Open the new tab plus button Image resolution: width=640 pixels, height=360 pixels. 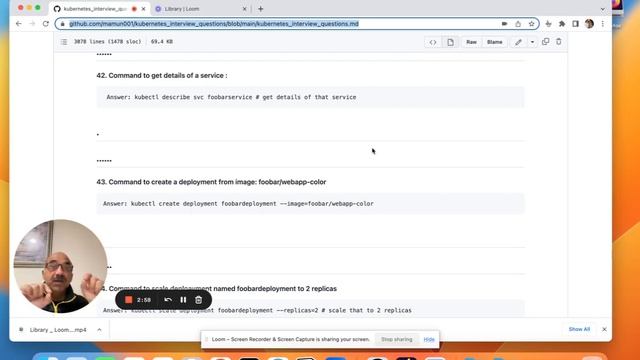(x=260, y=9)
